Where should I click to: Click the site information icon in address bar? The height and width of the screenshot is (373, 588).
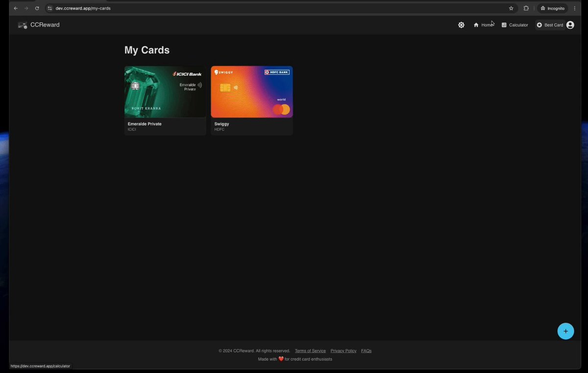click(x=49, y=8)
